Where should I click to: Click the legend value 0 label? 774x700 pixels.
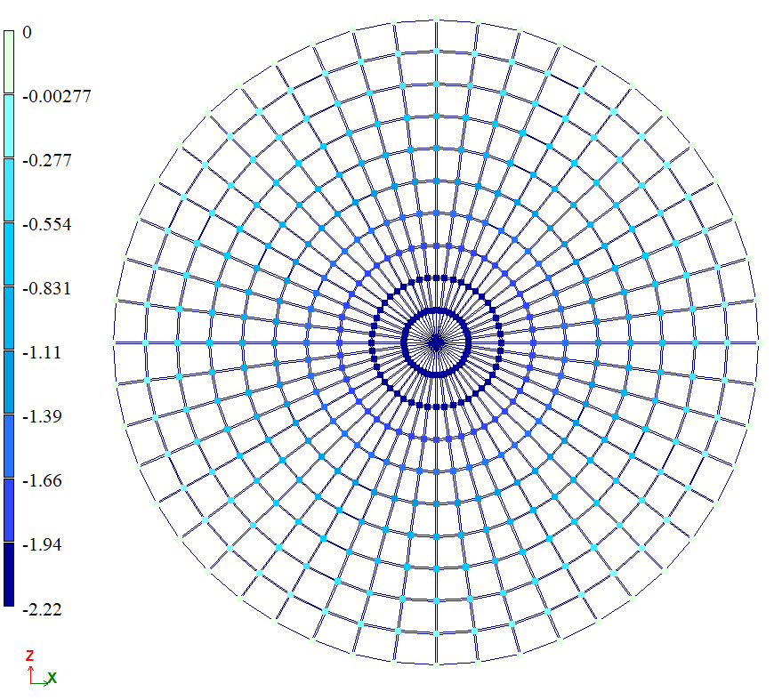point(27,32)
